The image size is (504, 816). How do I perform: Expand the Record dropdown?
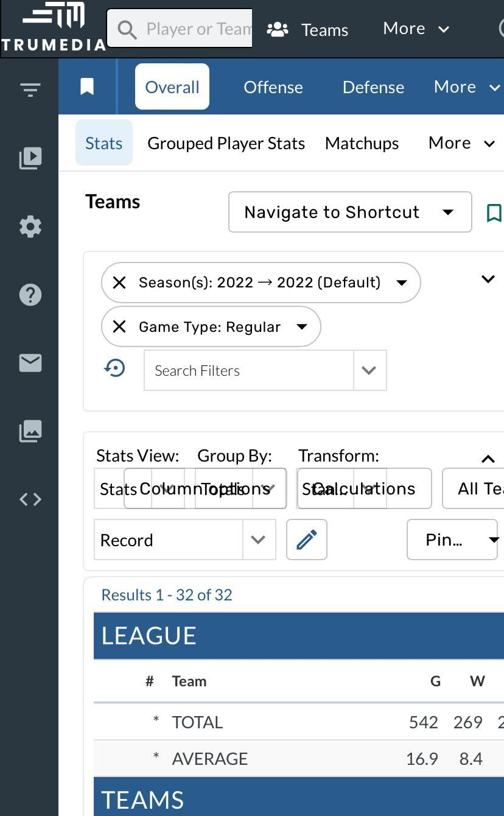pyautogui.click(x=258, y=540)
